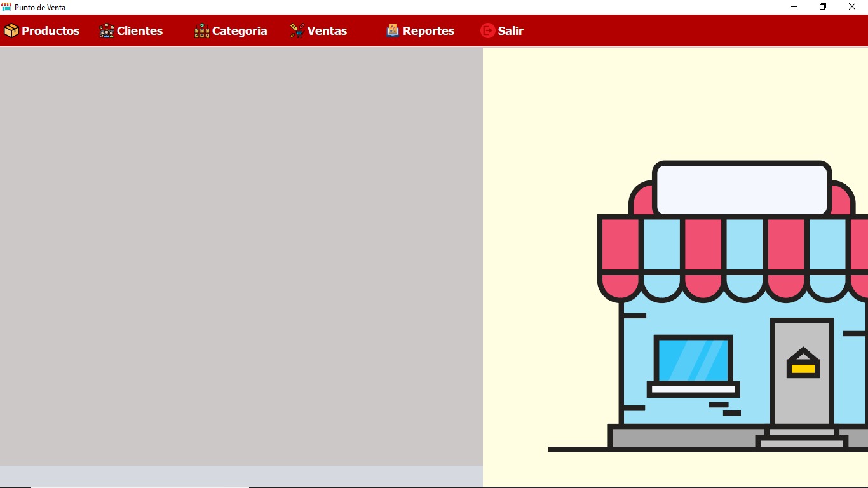Restore down the Punto de Venta window
The image size is (868, 488).
[823, 7]
